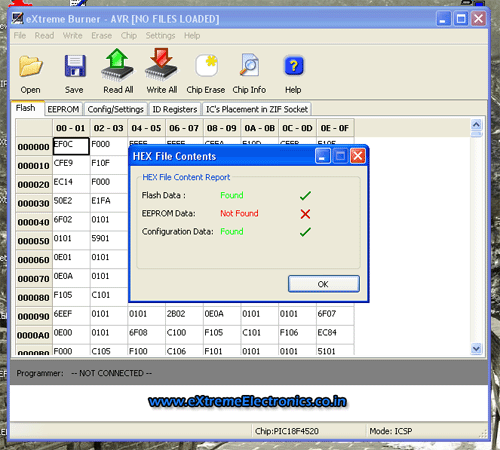
Task: Click the Write All chip icon
Action: [x=162, y=65]
